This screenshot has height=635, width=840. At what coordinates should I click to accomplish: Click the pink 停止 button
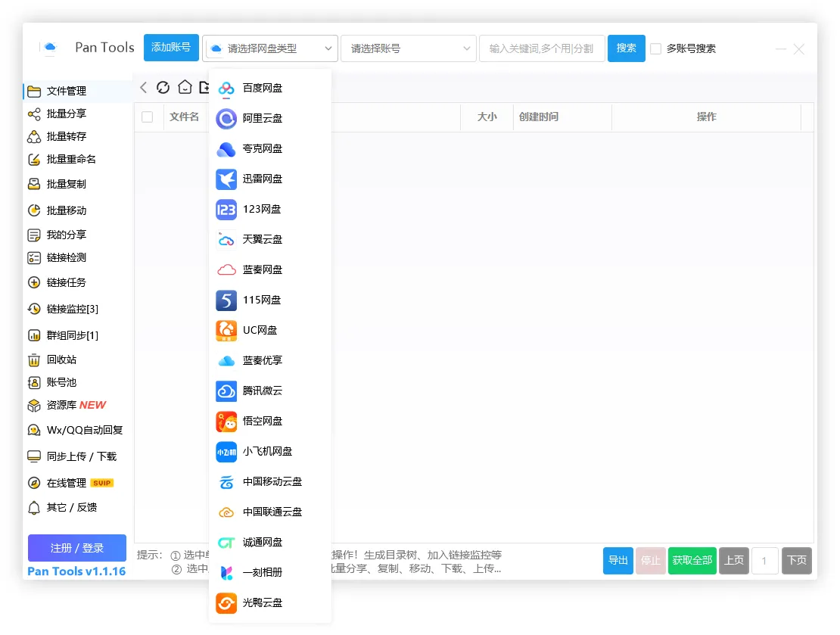pyautogui.click(x=651, y=561)
